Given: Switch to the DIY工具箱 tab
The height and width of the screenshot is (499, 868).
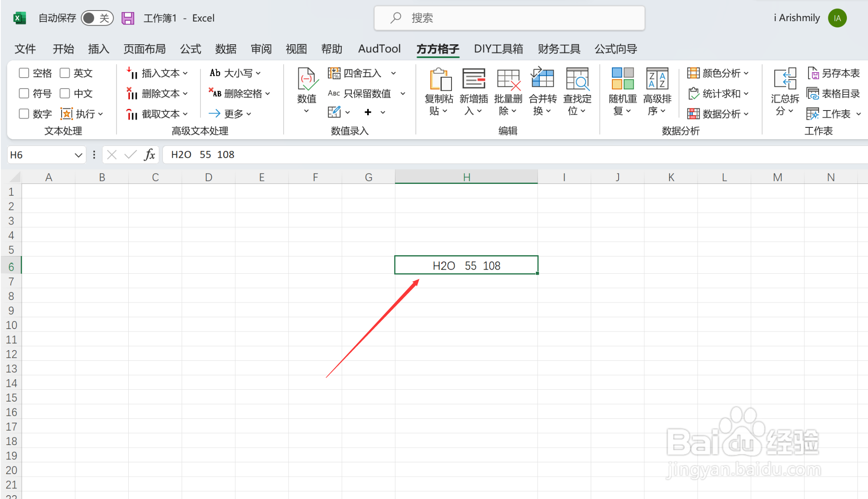Looking at the screenshot, I should (x=498, y=49).
